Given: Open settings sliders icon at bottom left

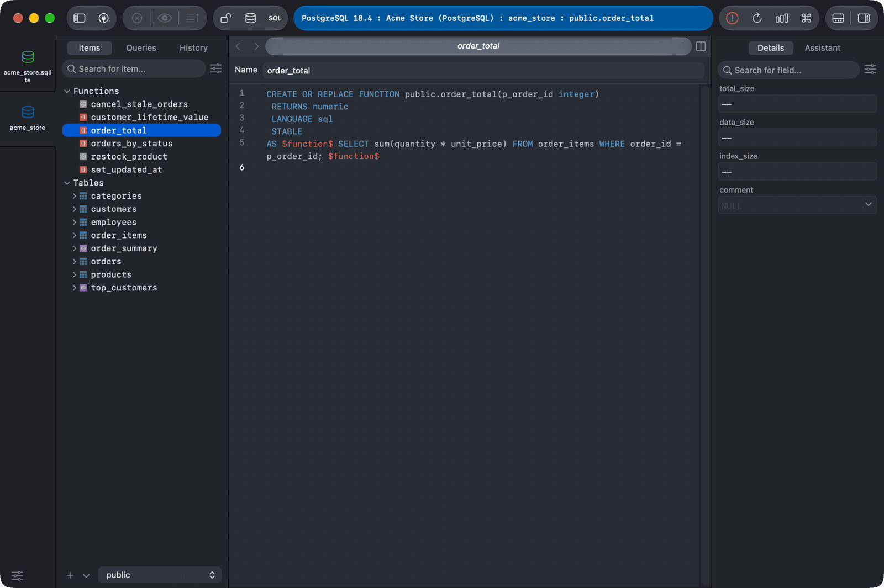Looking at the screenshot, I should pos(17,575).
